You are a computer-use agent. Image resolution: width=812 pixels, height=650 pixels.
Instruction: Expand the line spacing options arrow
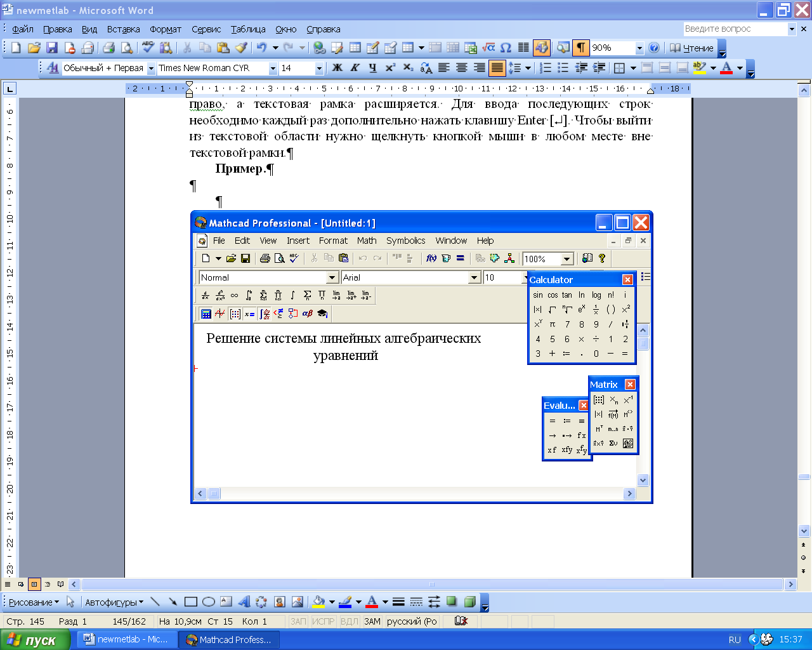[x=528, y=67]
